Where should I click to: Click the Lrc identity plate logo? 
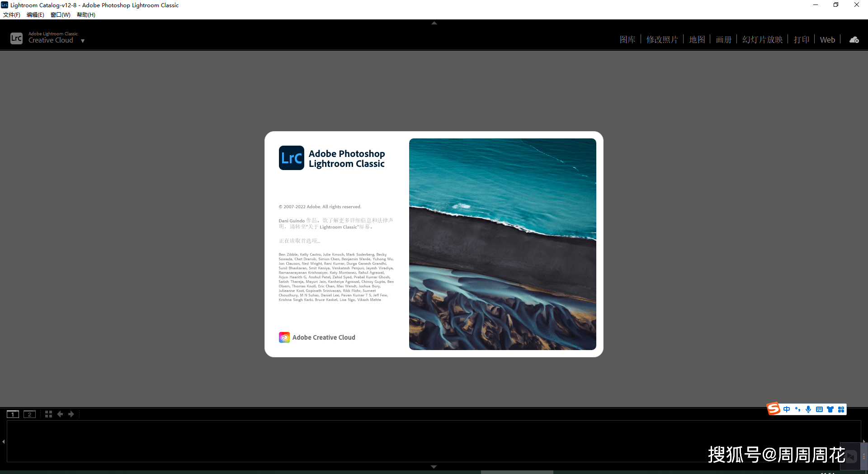pos(16,38)
